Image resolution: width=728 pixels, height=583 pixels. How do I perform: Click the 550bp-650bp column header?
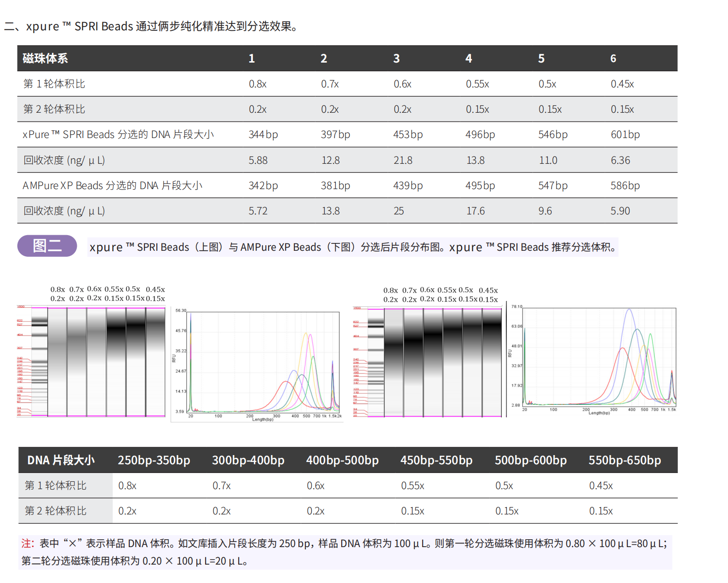point(625,460)
